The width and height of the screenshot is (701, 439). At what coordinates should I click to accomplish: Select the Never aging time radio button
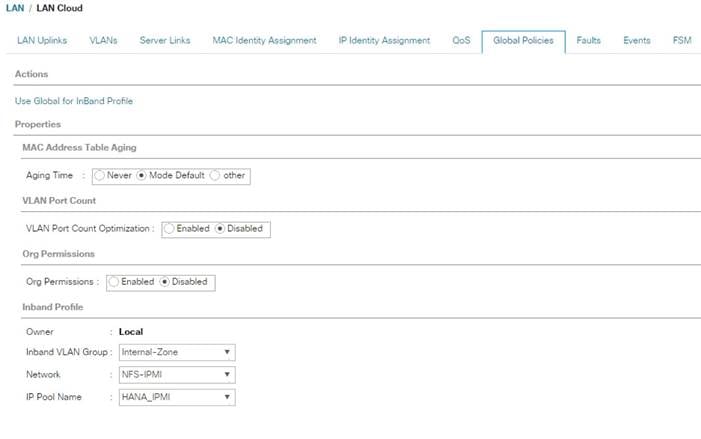[x=100, y=175]
